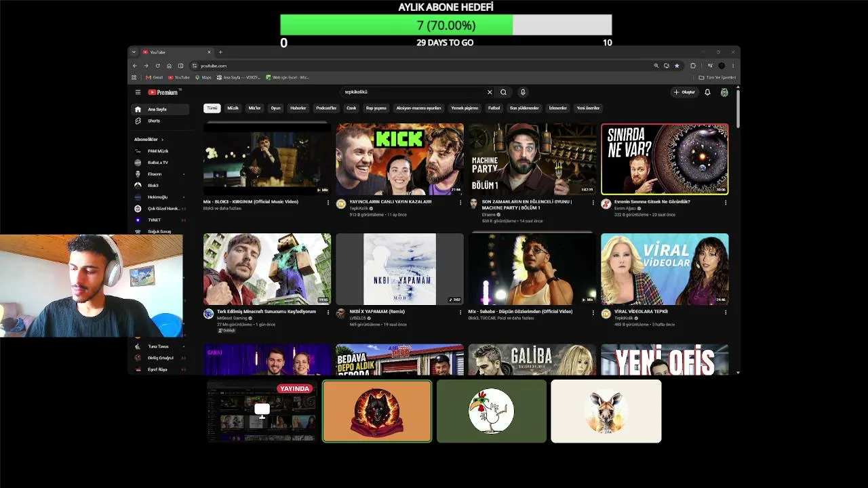Click the YouTube Premium logo
This screenshot has height=488, width=868.
163,92
